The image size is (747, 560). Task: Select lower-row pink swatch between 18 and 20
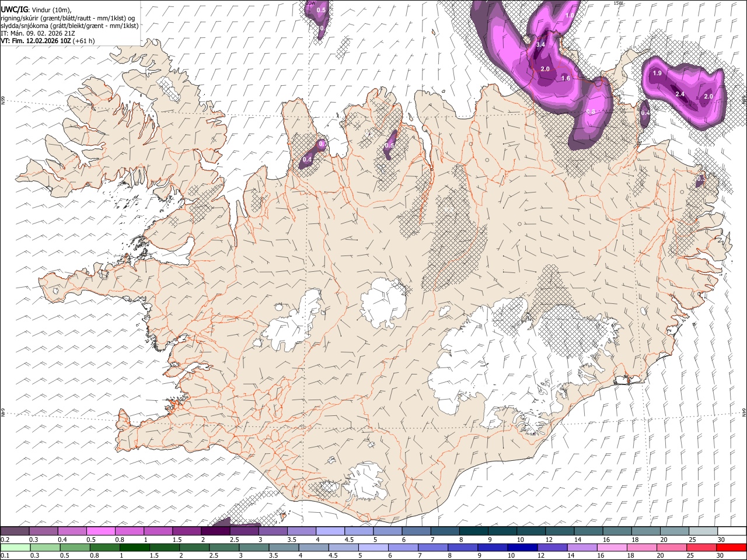coord(642,547)
